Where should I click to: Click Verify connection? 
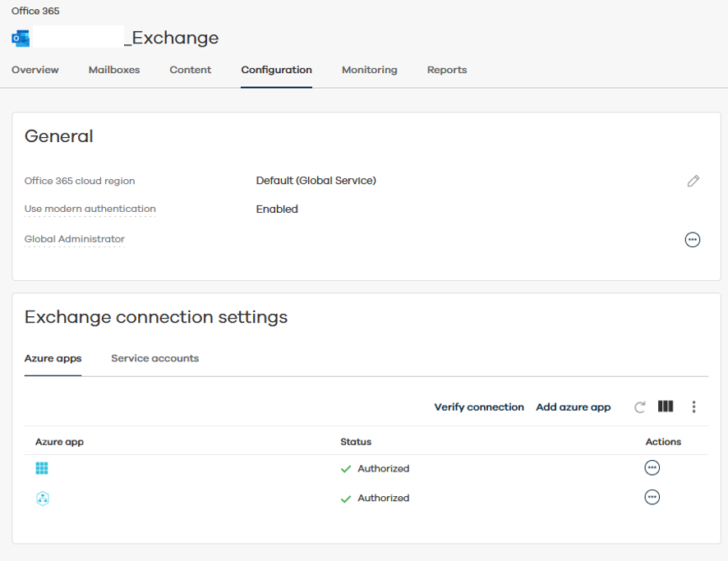tap(479, 407)
